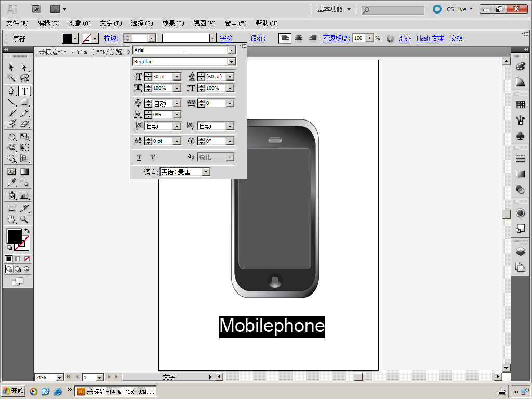Viewport: 532px width, 399px height.
Task: Activate the Zoom magnifier tool
Action: point(24,220)
